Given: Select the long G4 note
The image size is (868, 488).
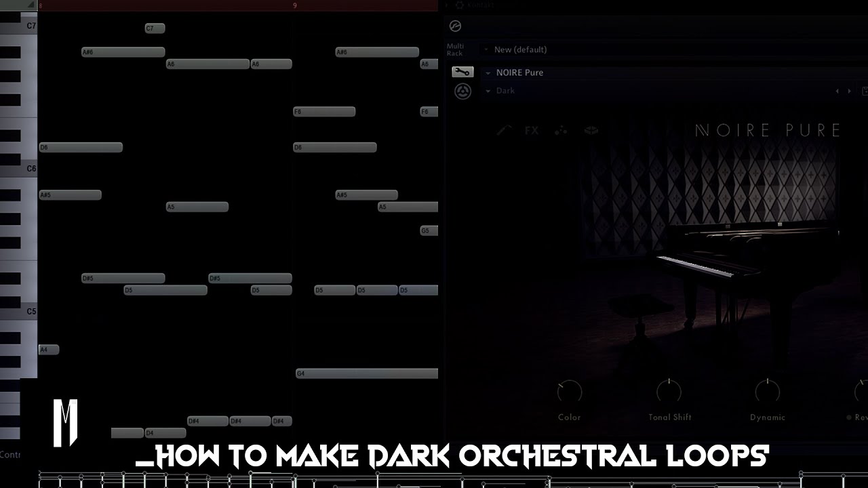Looking at the screenshot, I should pyautogui.click(x=367, y=373).
